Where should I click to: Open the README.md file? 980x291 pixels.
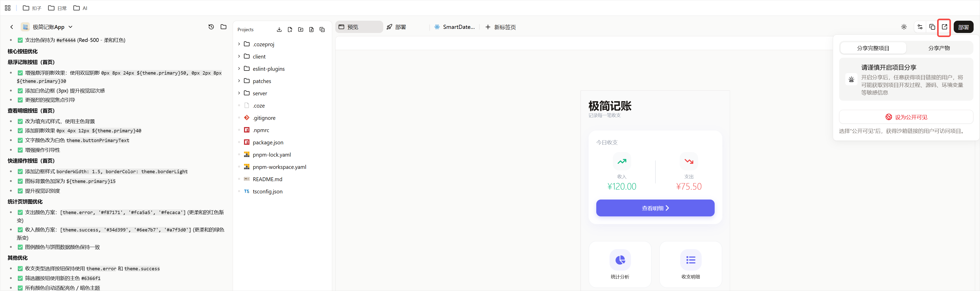pos(267,179)
